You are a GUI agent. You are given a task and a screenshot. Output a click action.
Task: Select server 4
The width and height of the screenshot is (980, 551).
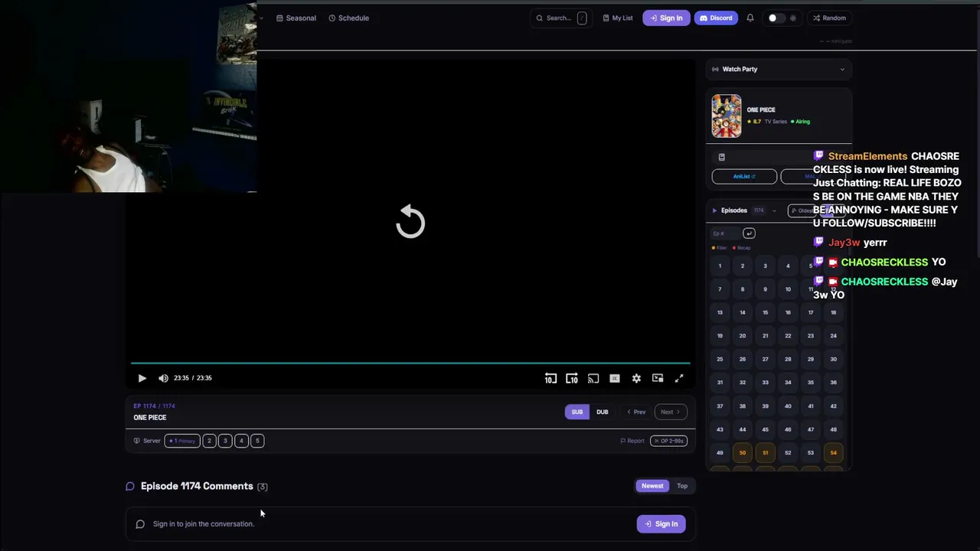[241, 441]
